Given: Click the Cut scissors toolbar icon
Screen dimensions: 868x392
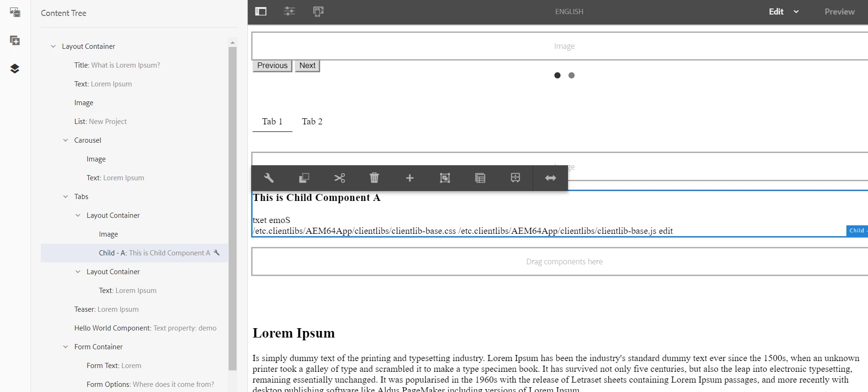Looking at the screenshot, I should pyautogui.click(x=339, y=178).
